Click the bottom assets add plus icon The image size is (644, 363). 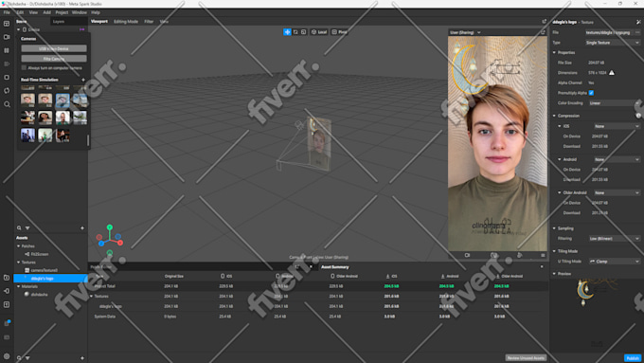(82, 358)
